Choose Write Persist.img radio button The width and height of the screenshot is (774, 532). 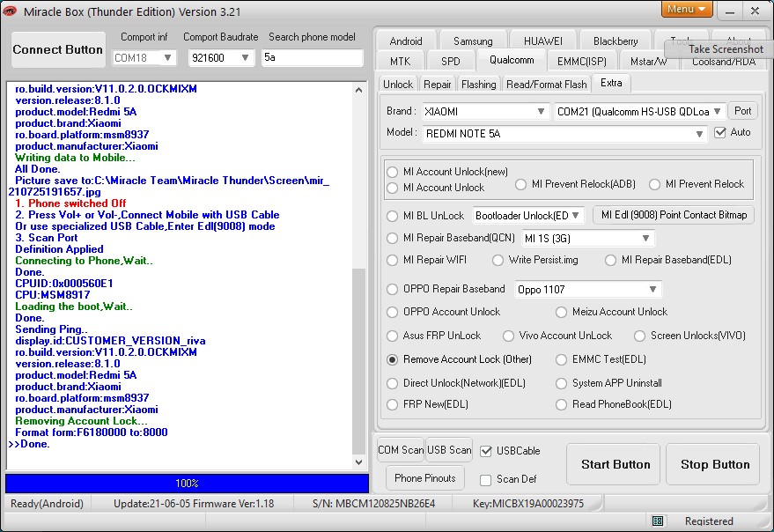tap(498, 261)
